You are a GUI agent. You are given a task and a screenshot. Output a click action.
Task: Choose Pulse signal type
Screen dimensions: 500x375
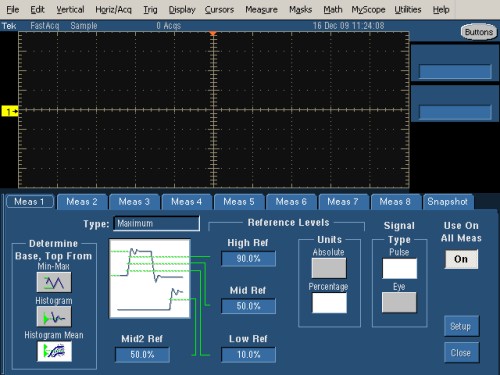point(399,268)
